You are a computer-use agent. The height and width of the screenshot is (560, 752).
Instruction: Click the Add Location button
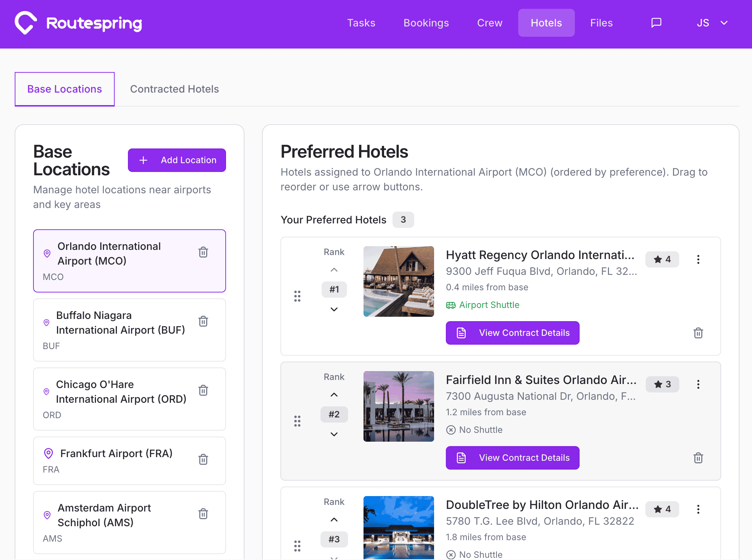click(x=177, y=160)
